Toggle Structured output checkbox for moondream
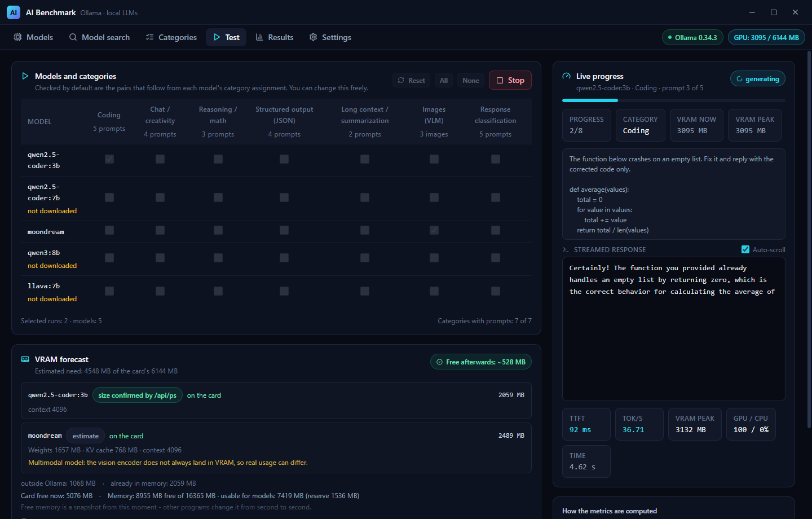The image size is (812, 519). (284, 230)
